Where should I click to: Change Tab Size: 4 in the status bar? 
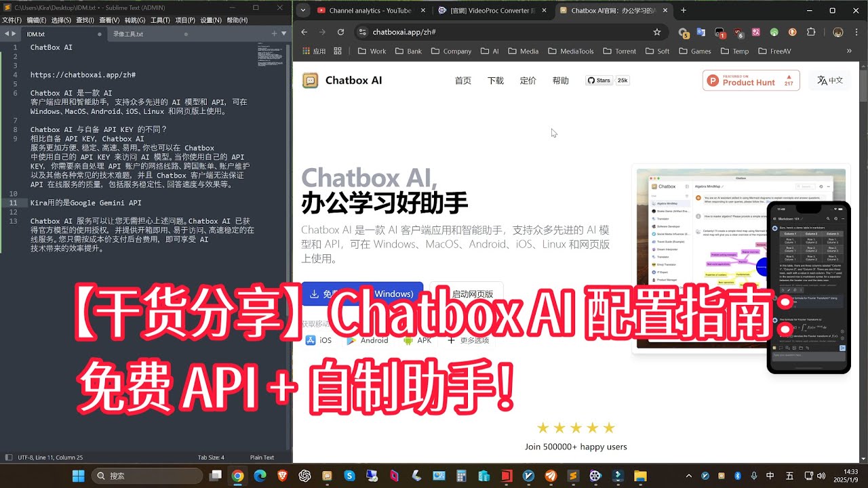[x=211, y=457]
